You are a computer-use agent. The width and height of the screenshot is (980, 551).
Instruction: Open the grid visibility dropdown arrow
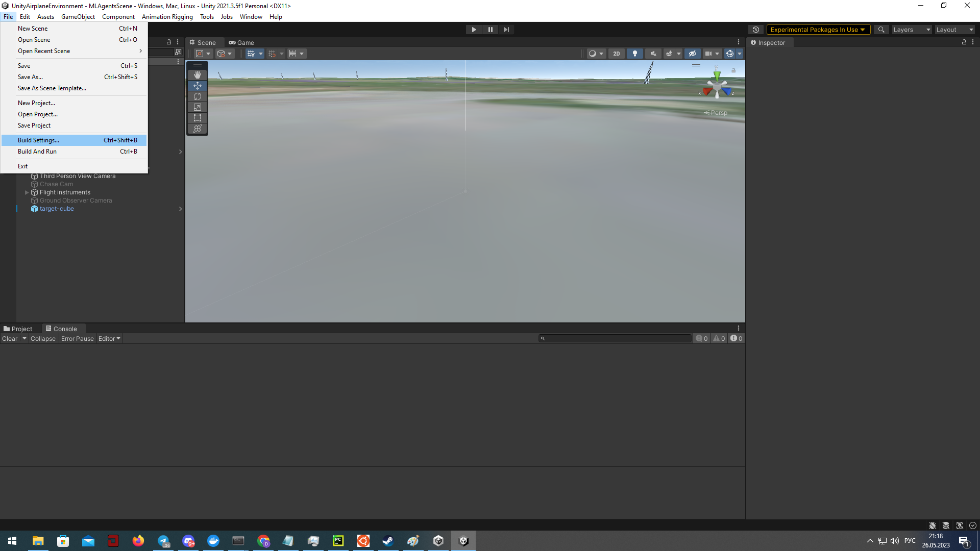click(261, 54)
